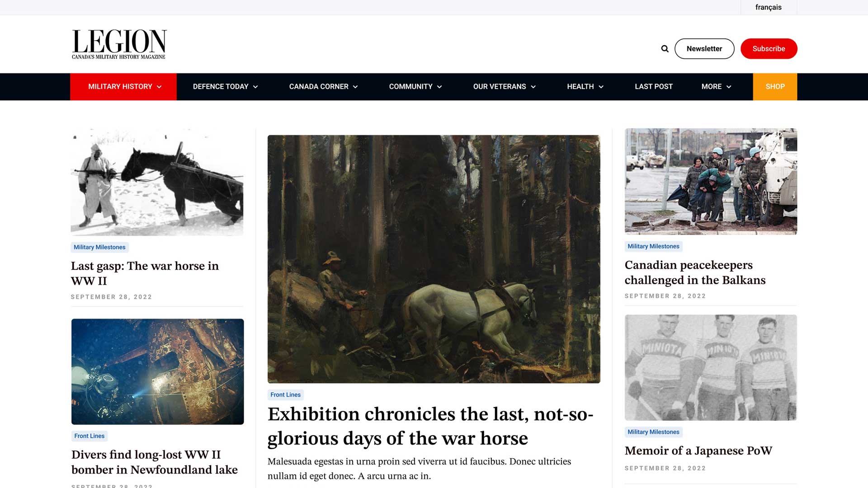The height and width of the screenshot is (488, 868).
Task: Expand the Defence Today dropdown arrow
Action: tap(255, 87)
